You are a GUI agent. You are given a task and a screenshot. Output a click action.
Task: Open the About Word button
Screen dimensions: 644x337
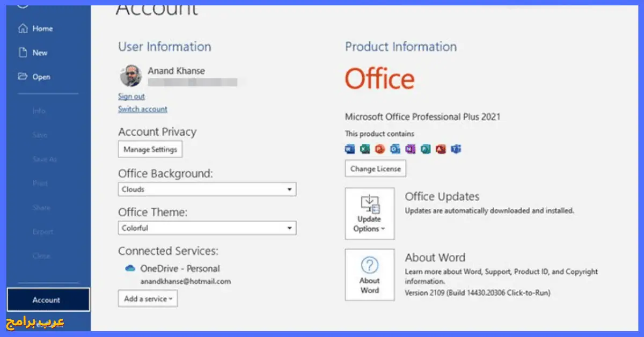[370, 275]
